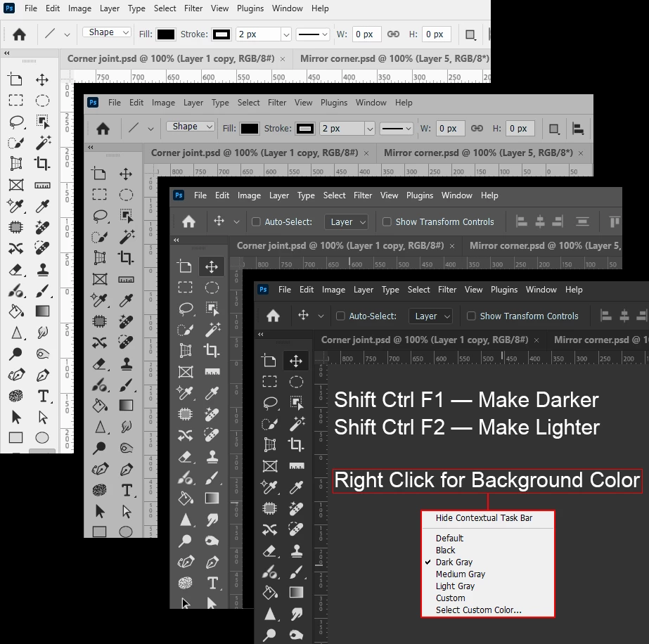Click the H height field in the light gray window
The image size is (649, 644).
[520, 128]
